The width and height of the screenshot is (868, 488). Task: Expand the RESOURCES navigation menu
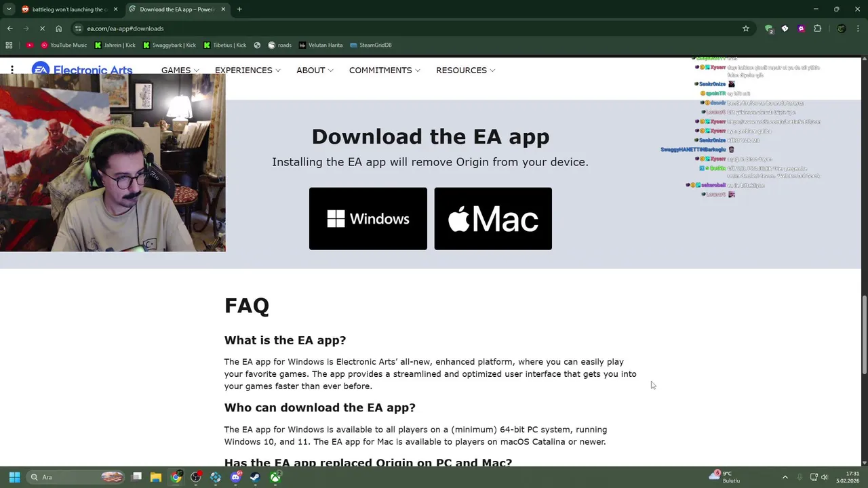pyautogui.click(x=465, y=70)
